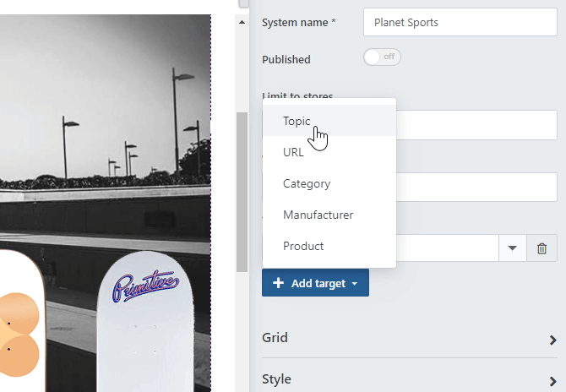The image size is (566, 392).
Task: Click the target select box beside arrow
Action: [x=448, y=248]
